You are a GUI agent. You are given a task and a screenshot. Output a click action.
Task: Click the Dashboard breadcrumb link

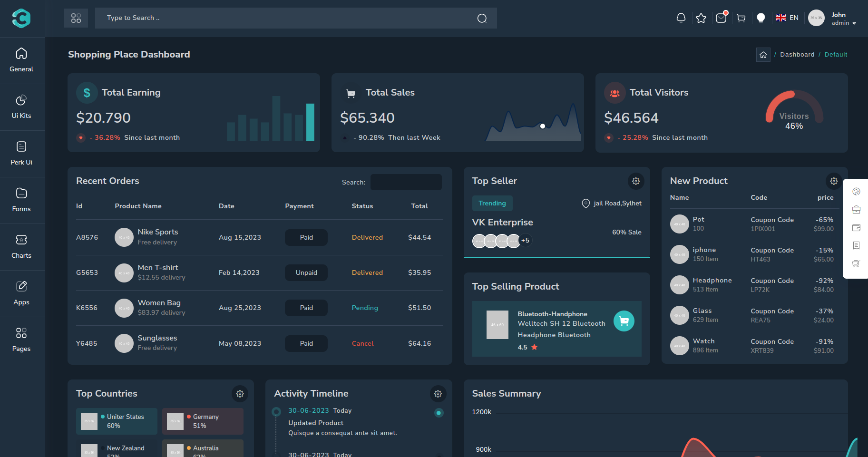(x=797, y=55)
